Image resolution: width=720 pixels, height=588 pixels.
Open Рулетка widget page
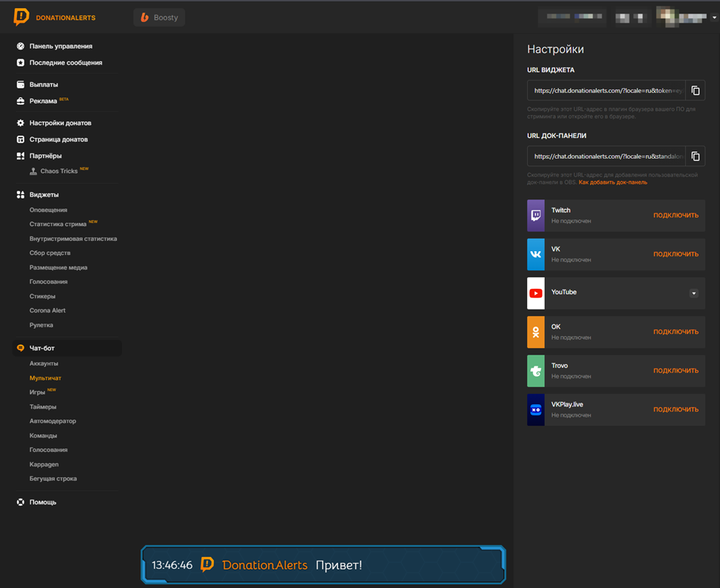41,325
